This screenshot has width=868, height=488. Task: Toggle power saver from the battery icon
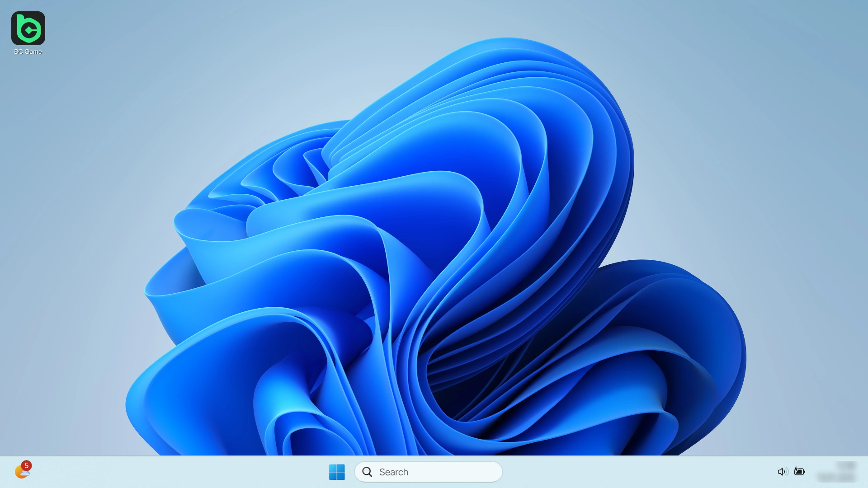[x=800, y=471]
